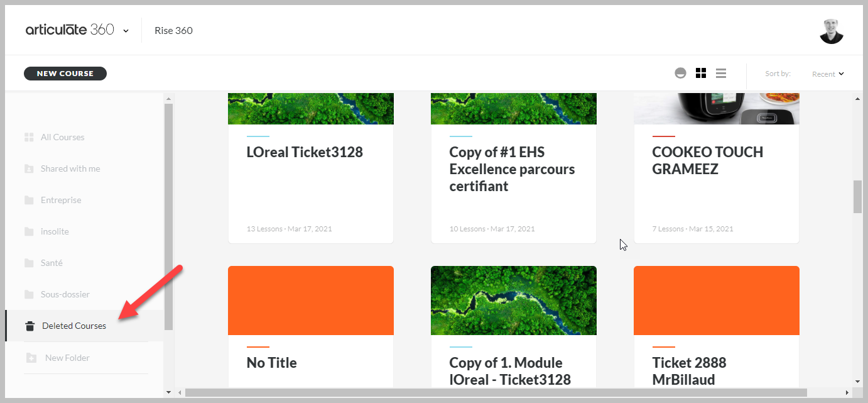Switch to grid view
The height and width of the screenshot is (403, 868).
tap(701, 74)
